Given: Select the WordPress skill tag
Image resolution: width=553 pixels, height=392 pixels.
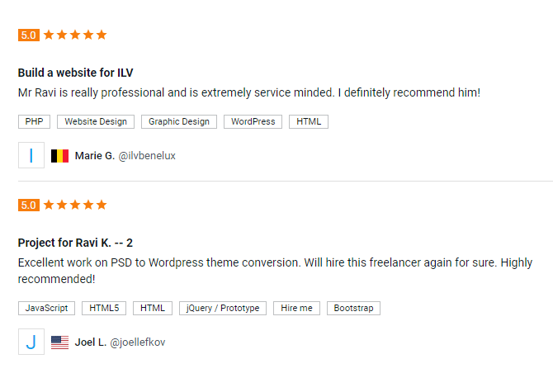Looking at the screenshot, I should 253,121.
